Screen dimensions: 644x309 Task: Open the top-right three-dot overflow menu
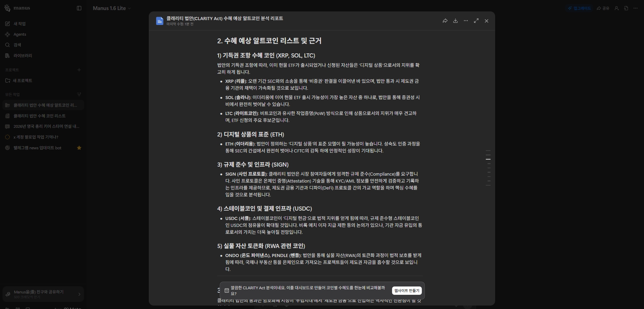coord(635,8)
